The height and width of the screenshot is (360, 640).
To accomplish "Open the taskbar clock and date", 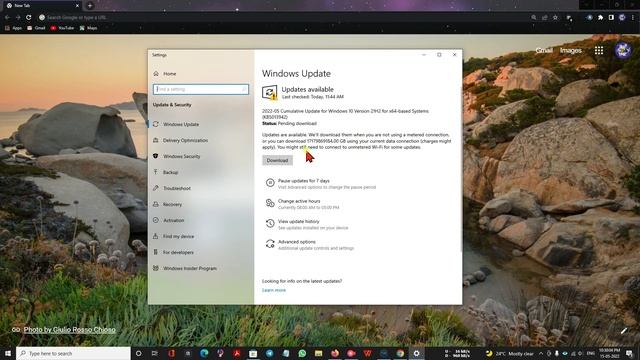I will pos(609,353).
